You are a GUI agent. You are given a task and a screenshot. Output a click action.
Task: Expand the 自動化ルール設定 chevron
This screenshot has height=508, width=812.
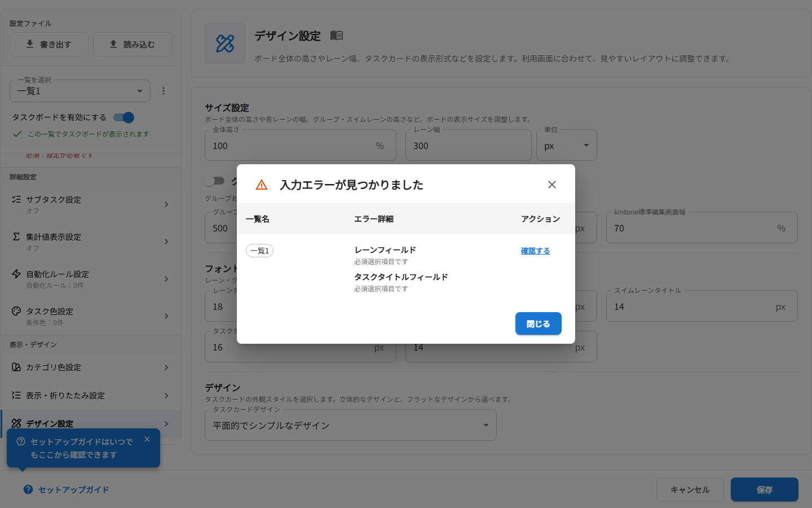[166, 279]
